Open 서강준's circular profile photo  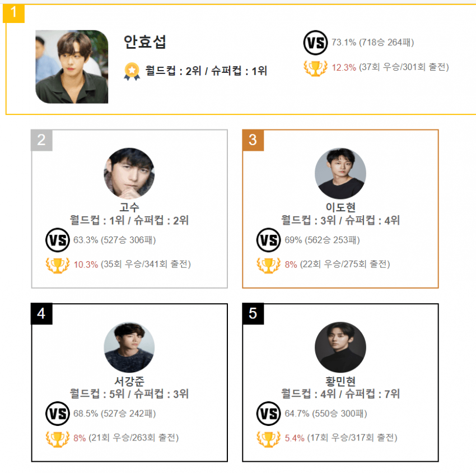coord(129,347)
